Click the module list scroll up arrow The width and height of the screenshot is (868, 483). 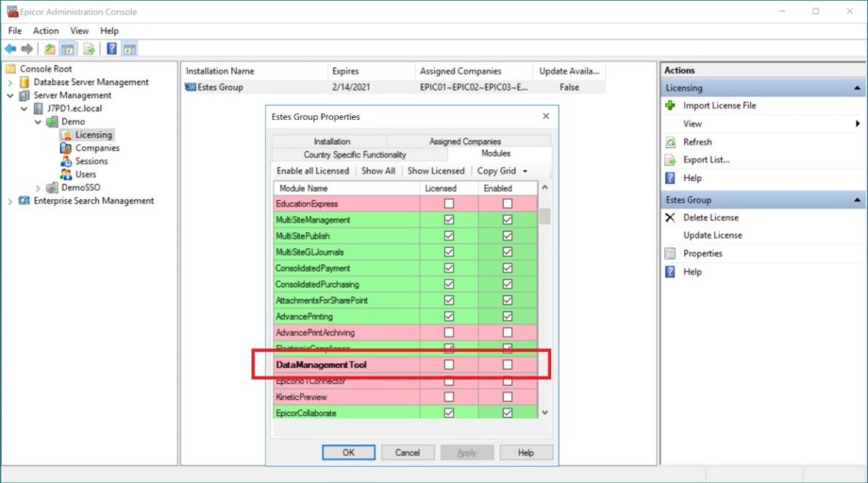pos(544,188)
